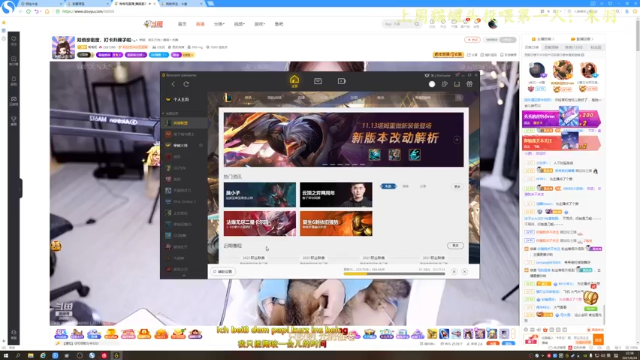Click the search magnifier in game page
This screenshot has width=640, height=360.
click(459, 98)
